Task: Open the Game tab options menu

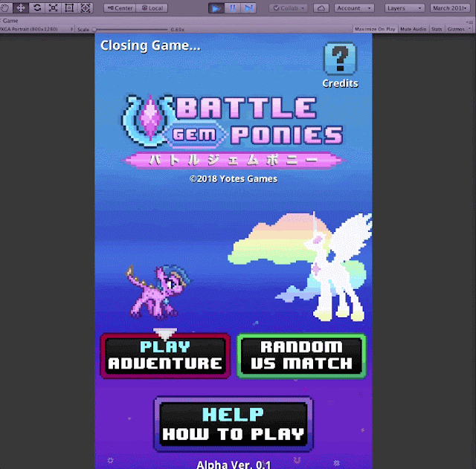Action: [469, 22]
